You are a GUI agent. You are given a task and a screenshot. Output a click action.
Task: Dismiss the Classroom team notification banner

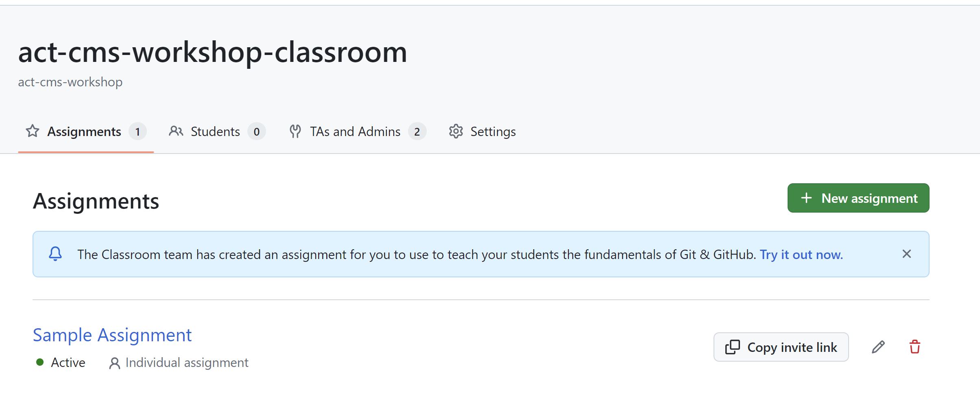point(907,254)
